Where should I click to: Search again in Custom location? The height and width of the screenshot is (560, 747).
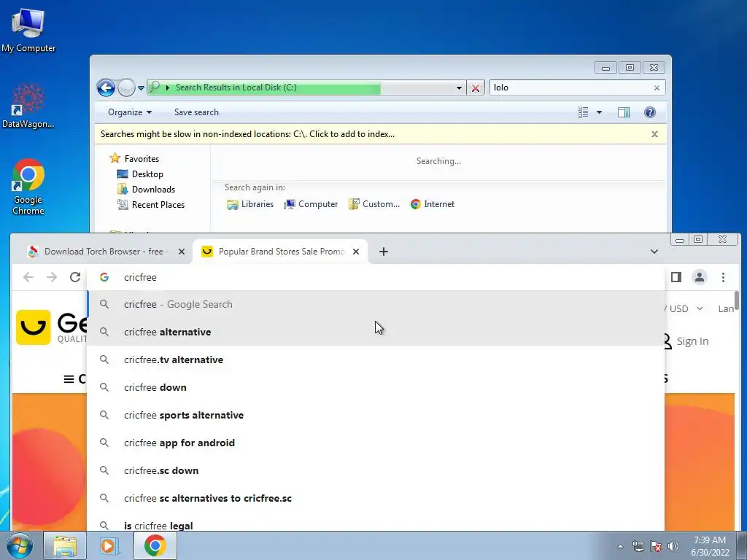coord(374,204)
